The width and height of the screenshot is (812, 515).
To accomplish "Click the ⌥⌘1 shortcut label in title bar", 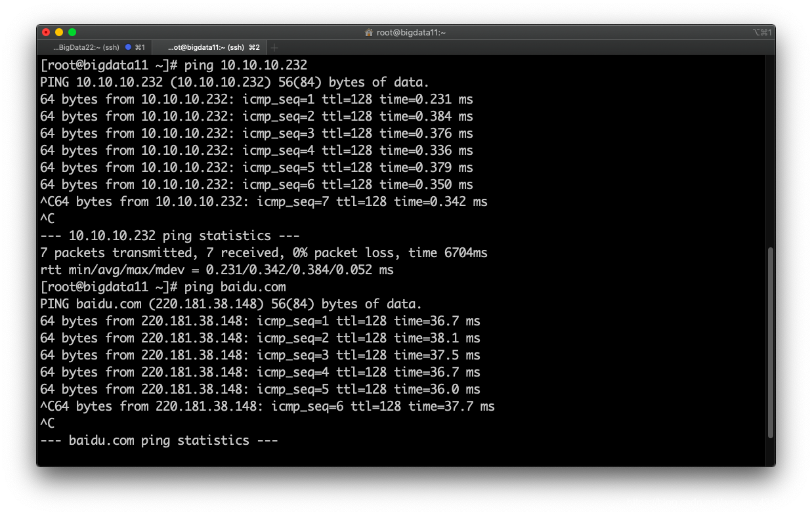I will (x=761, y=32).
